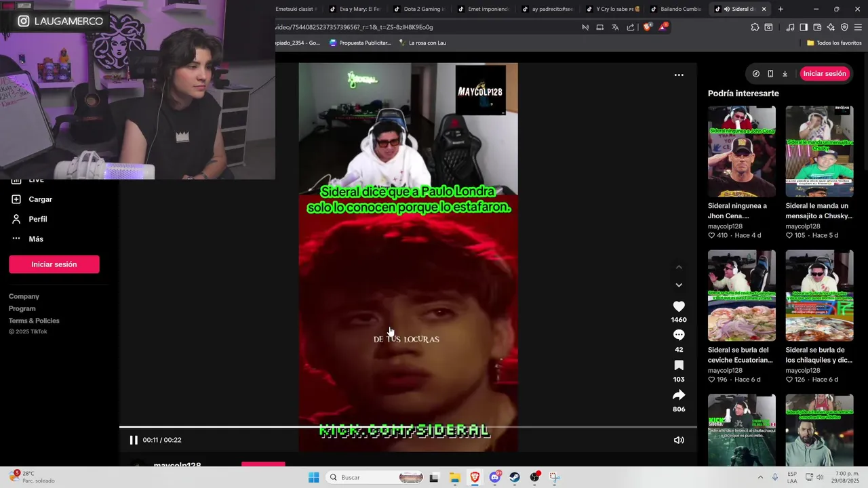The height and width of the screenshot is (488, 868).
Task: Open Cargar in the sidebar
Action: tap(32, 199)
